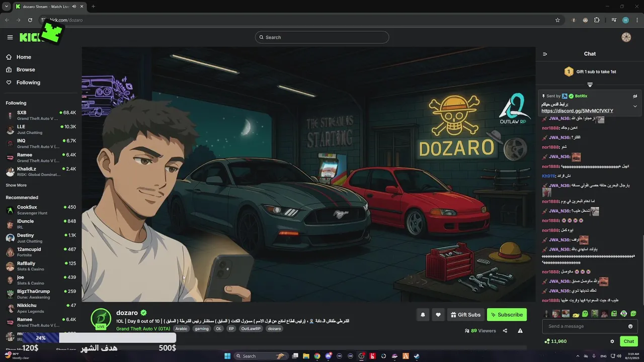Click the monthly goal progress bar
Image resolution: width=644 pixels, height=362 pixels.
pyautogui.click(x=98, y=338)
